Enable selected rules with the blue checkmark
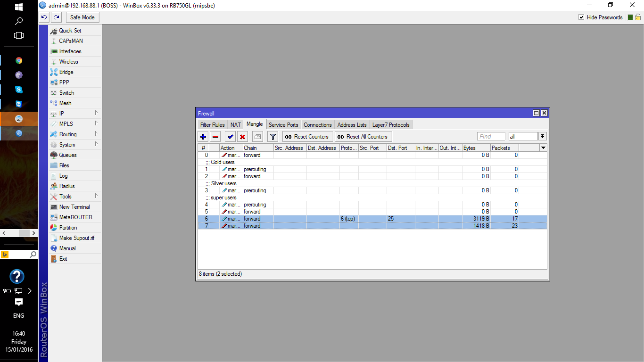The width and height of the screenshot is (644, 362). [230, 137]
